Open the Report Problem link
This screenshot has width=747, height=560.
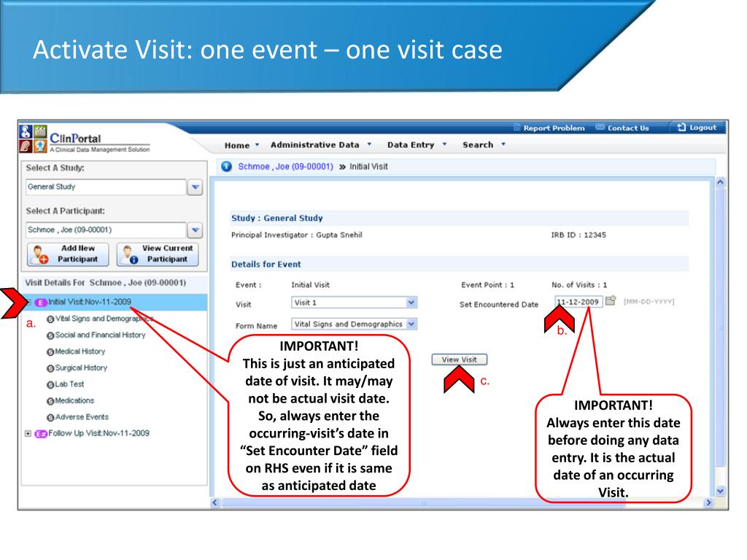[554, 128]
